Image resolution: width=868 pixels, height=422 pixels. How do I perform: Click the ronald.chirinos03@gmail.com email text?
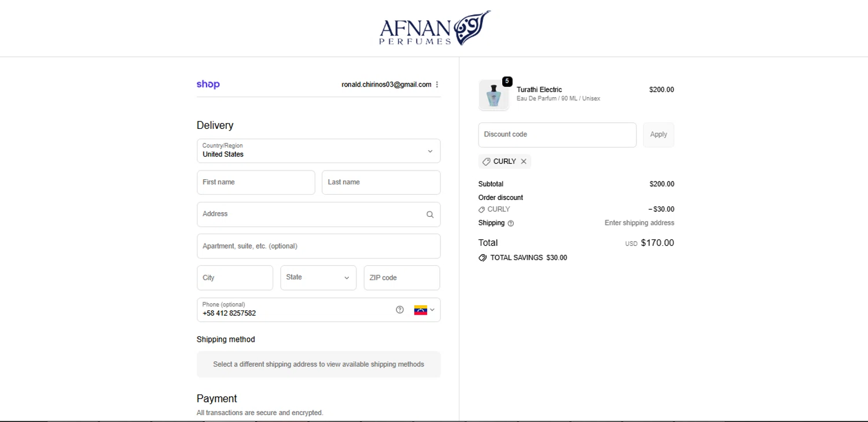(387, 84)
